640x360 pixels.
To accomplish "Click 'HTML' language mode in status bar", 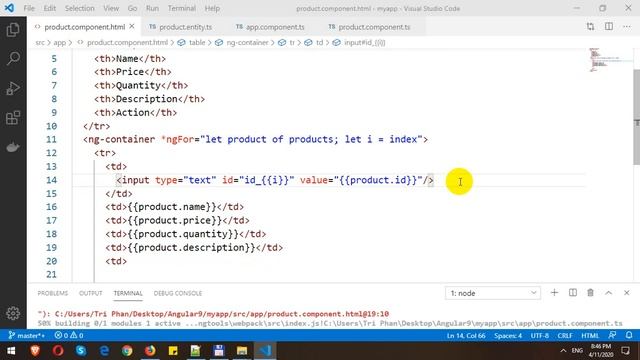I will pos(590,336).
